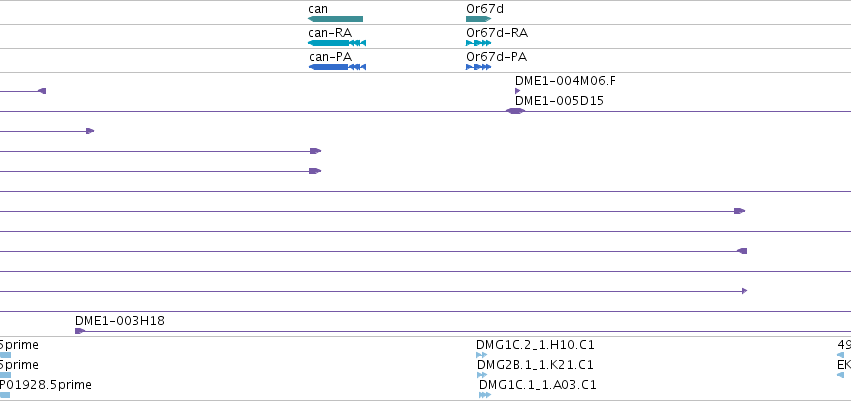Image resolution: width=851 pixels, height=401 pixels.
Task: Open the Or67d gene label
Action: pos(485,9)
